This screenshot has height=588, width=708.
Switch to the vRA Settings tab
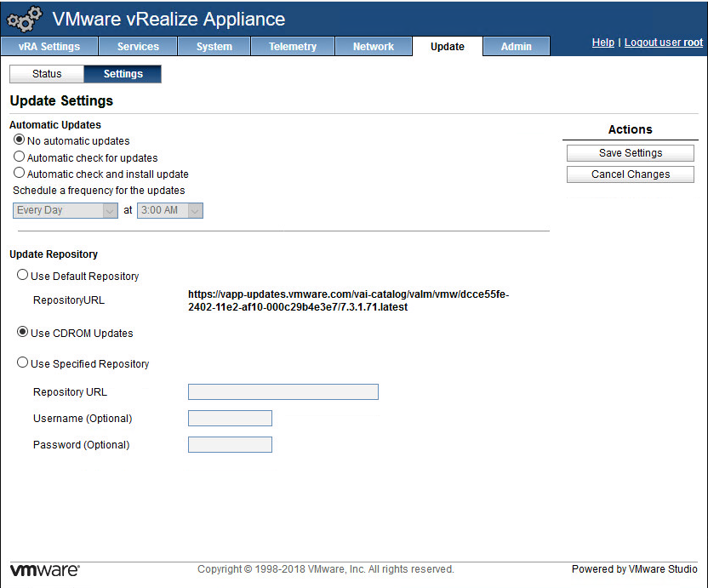click(49, 47)
